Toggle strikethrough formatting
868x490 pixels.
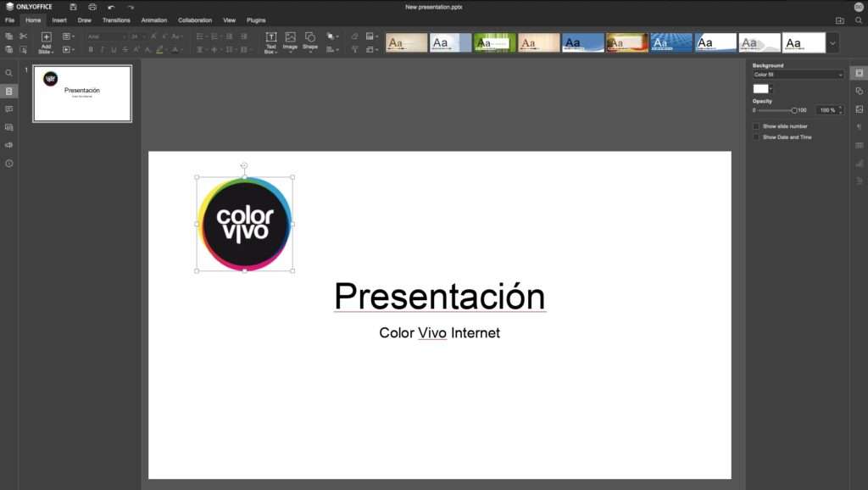click(x=125, y=50)
